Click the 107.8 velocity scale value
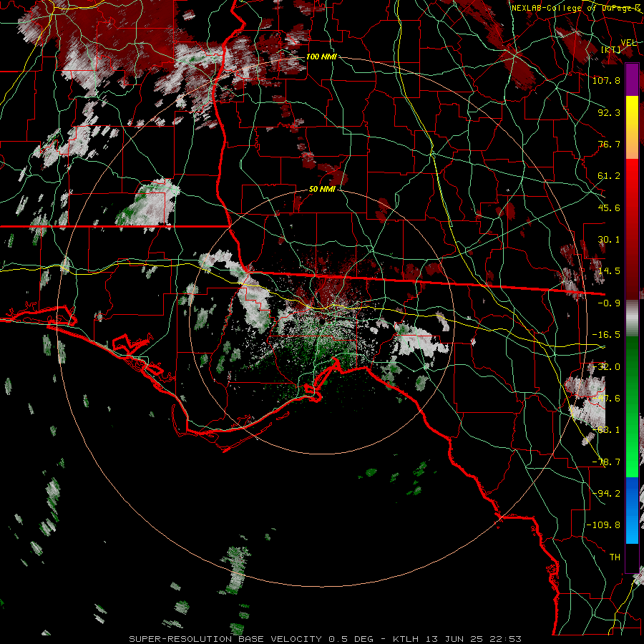Image resolution: width=644 pixels, height=644 pixels. pos(606,80)
